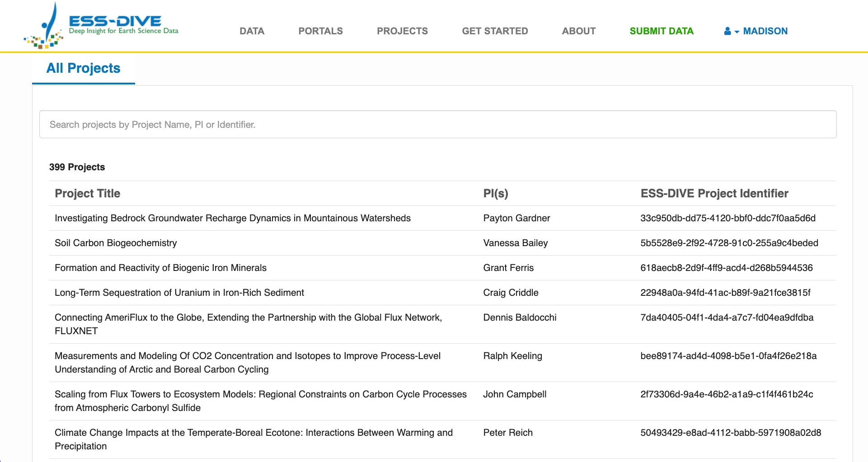Screen dimensions: 868x462
Task: Open the PROJECTS navigation item
Action: [x=402, y=31]
